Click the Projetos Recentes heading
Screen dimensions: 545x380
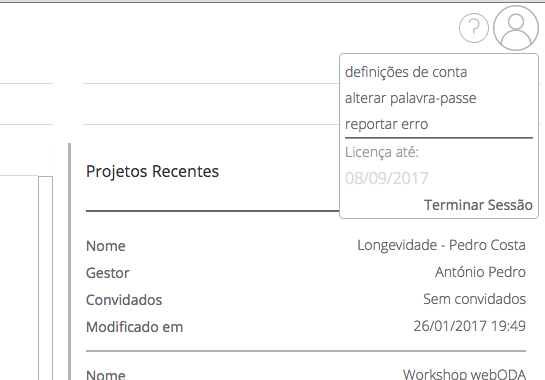point(152,171)
